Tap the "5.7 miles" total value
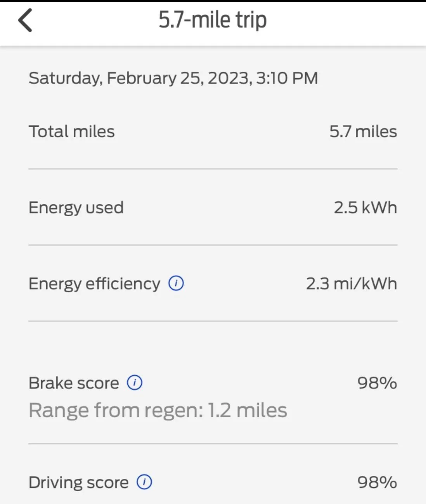 [363, 131]
